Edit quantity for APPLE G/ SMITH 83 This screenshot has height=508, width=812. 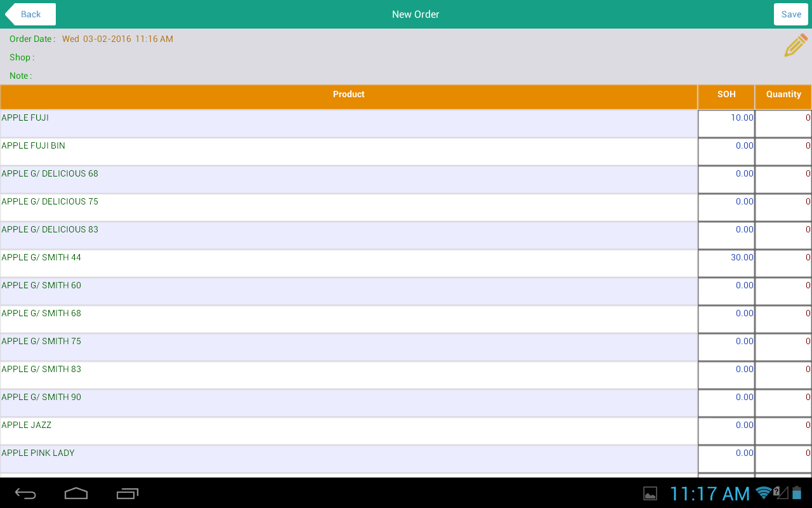[783, 375]
